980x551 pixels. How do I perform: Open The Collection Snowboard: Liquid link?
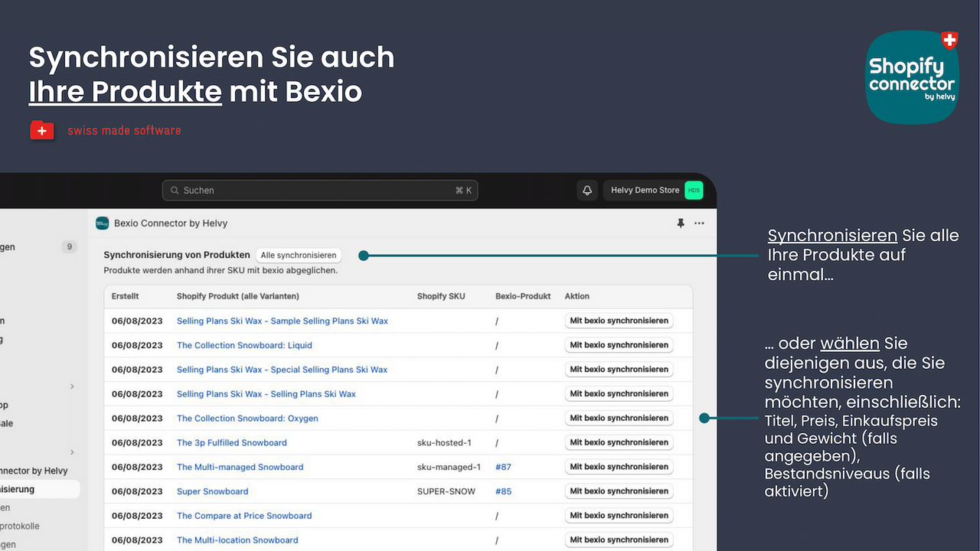pos(244,345)
